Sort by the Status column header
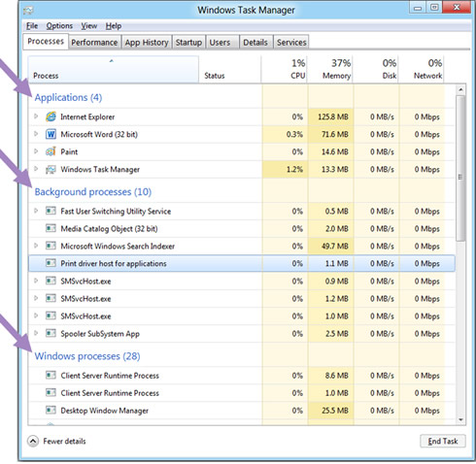The image size is (476, 464). pyautogui.click(x=230, y=70)
